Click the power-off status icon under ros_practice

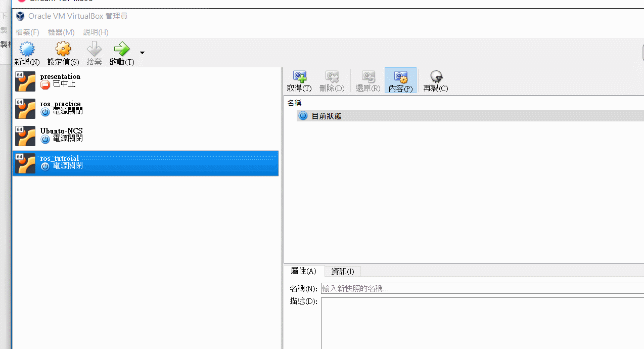[x=45, y=112]
